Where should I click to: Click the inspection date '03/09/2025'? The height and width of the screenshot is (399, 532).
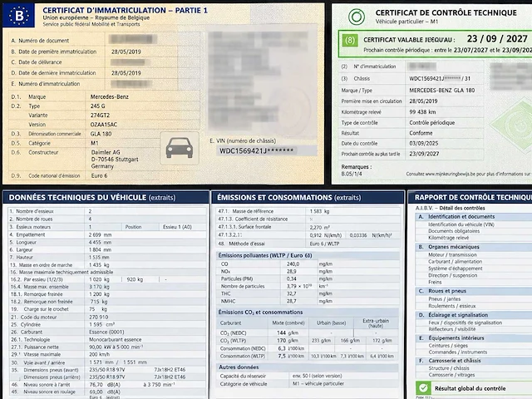(x=424, y=143)
